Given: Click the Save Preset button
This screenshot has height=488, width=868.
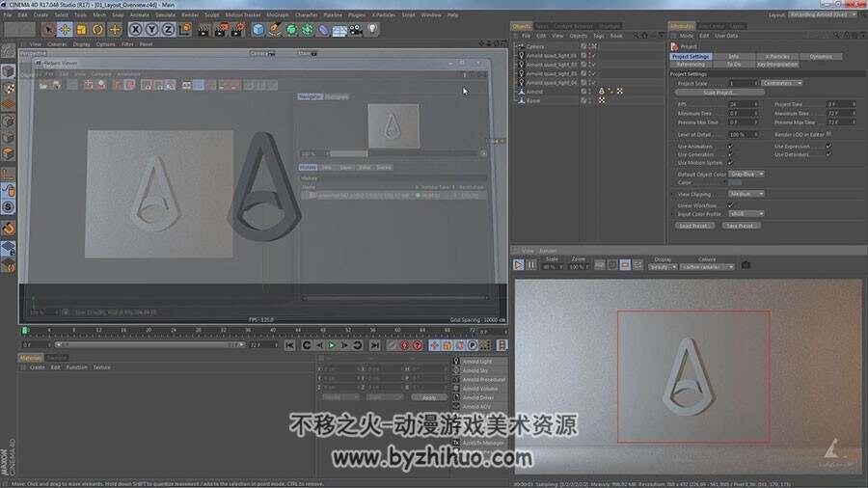Looking at the screenshot, I should [742, 226].
